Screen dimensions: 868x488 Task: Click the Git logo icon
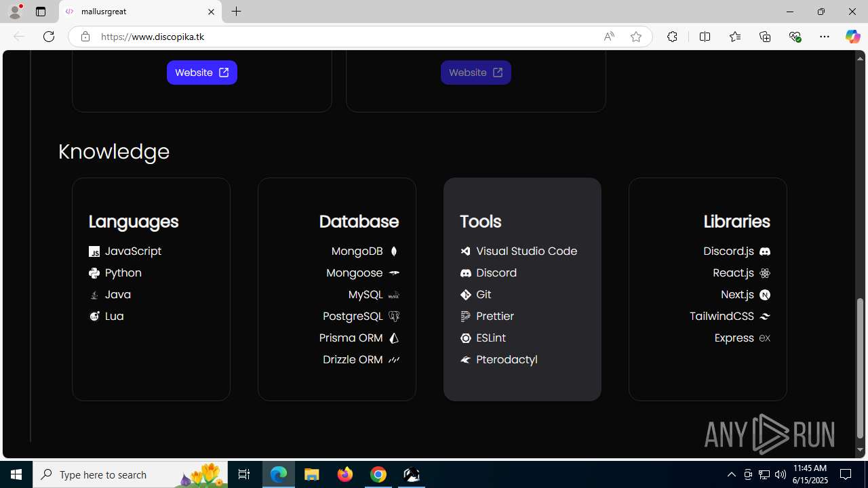coord(465,295)
